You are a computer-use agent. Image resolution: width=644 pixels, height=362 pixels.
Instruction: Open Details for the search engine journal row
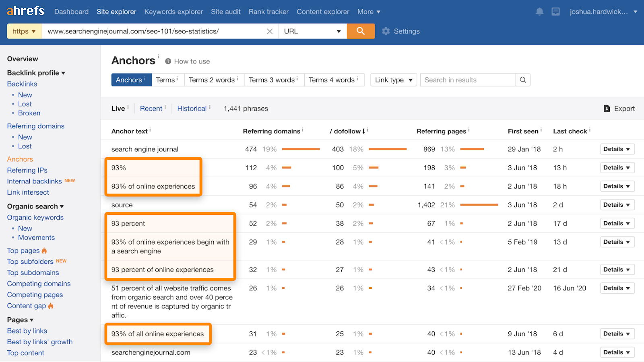tap(617, 149)
